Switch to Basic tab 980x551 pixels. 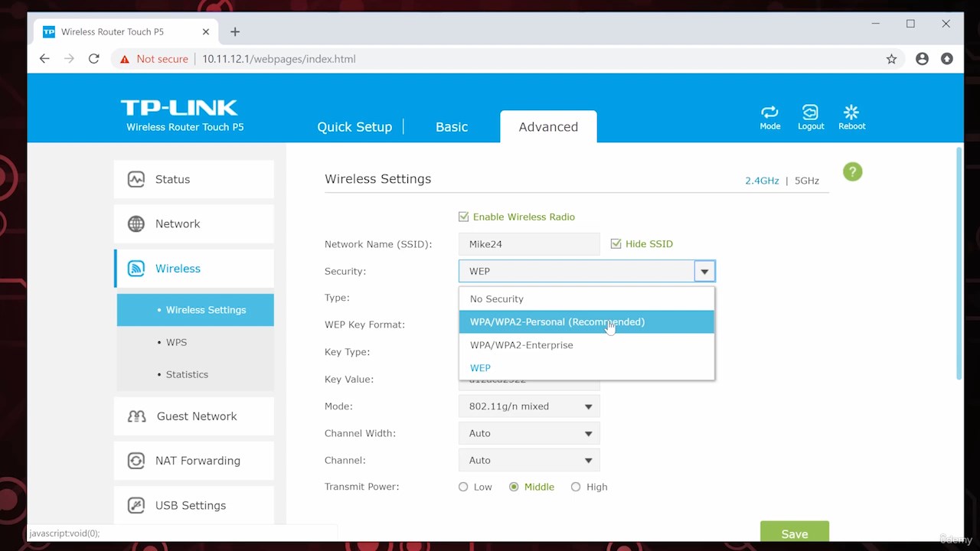(x=452, y=127)
